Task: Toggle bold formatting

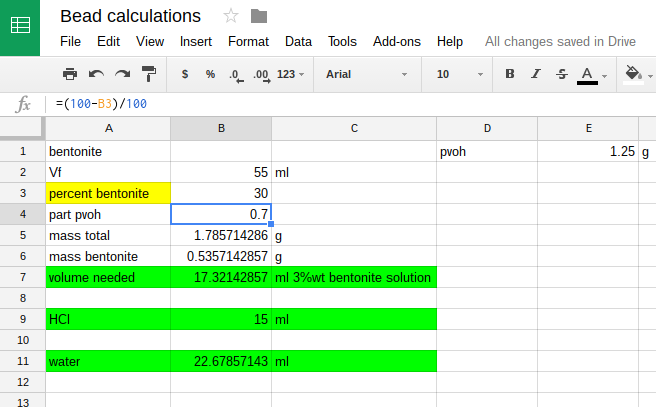Action: click(510, 74)
